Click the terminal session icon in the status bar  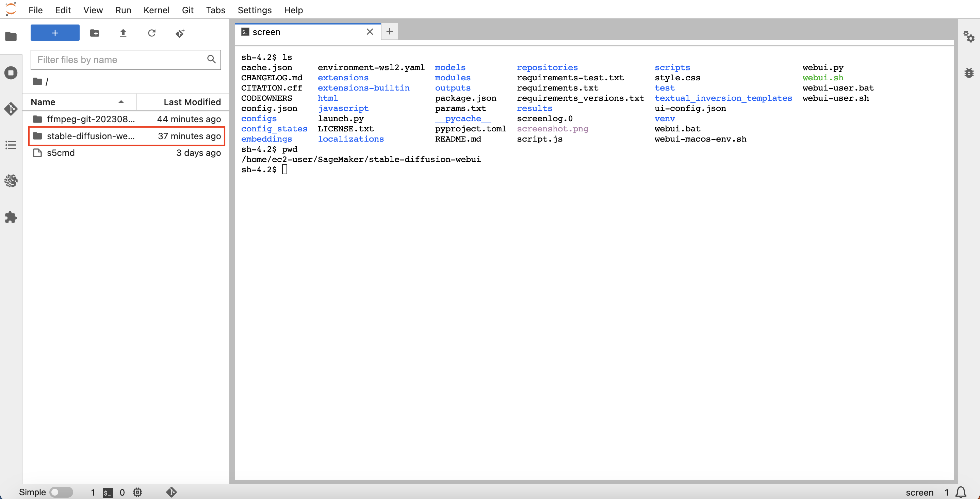pyautogui.click(x=108, y=492)
